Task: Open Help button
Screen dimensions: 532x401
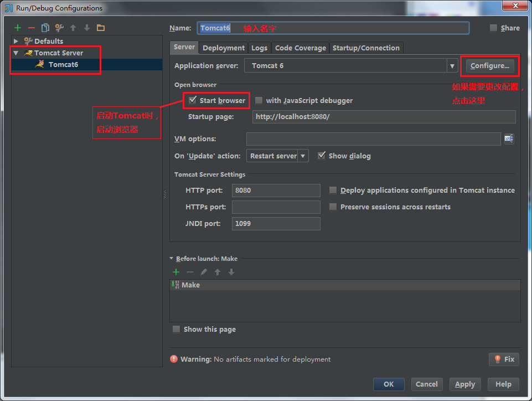Action: [x=503, y=384]
